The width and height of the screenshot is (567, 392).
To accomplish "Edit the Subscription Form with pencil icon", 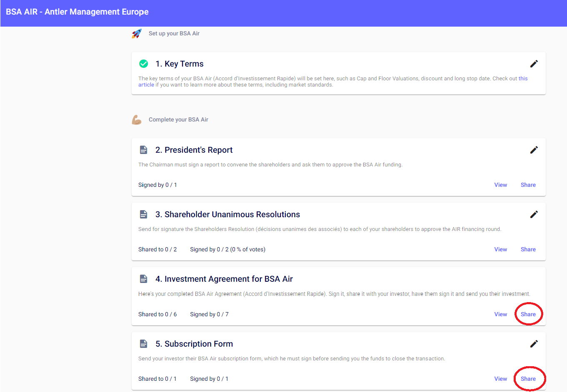I will tap(534, 344).
